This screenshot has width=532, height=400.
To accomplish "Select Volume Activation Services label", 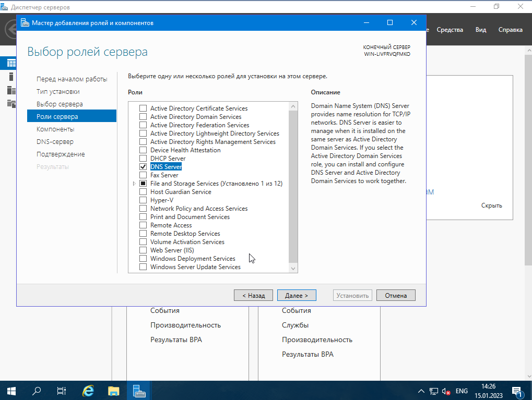I will tap(187, 241).
